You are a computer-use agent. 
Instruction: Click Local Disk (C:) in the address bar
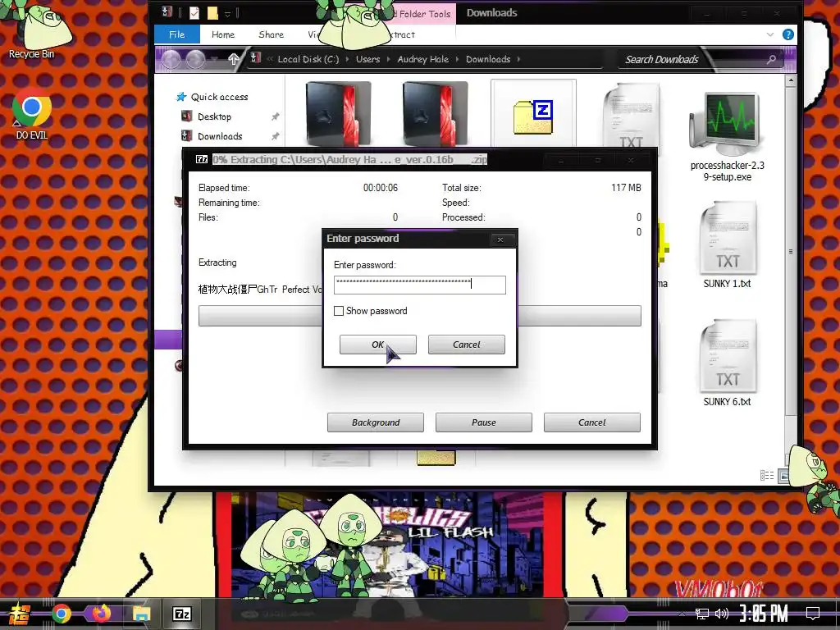click(x=308, y=59)
